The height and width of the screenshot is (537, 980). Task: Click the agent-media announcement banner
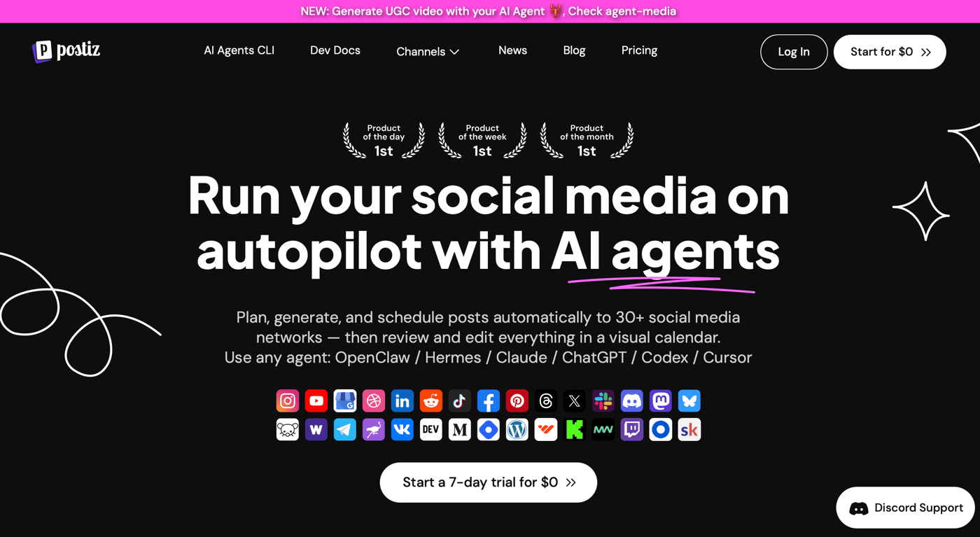(489, 11)
